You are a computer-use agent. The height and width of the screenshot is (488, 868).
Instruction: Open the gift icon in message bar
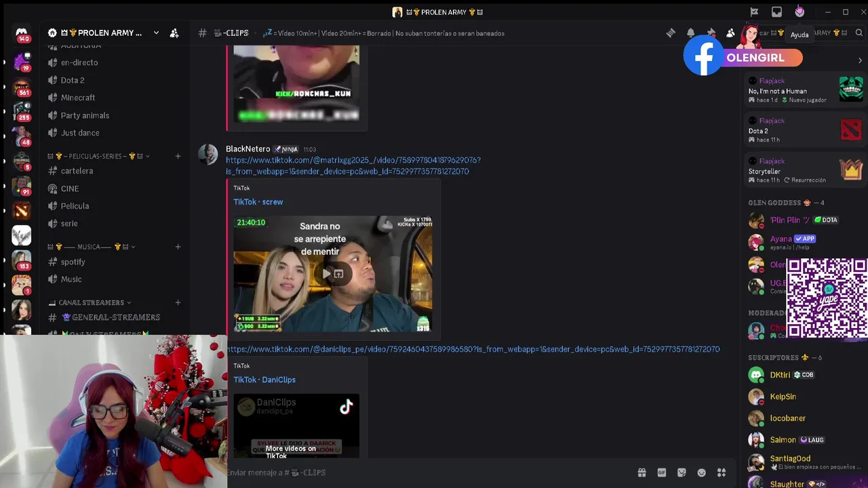point(642,472)
